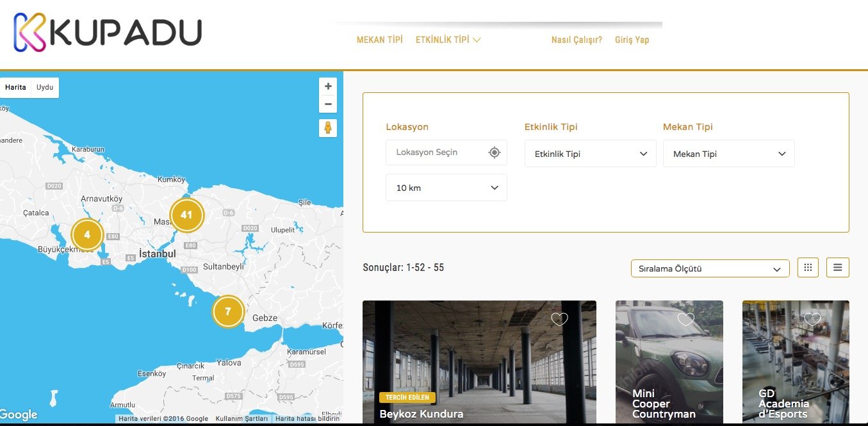Click the Lokasyon Seçin input field

[436, 152]
